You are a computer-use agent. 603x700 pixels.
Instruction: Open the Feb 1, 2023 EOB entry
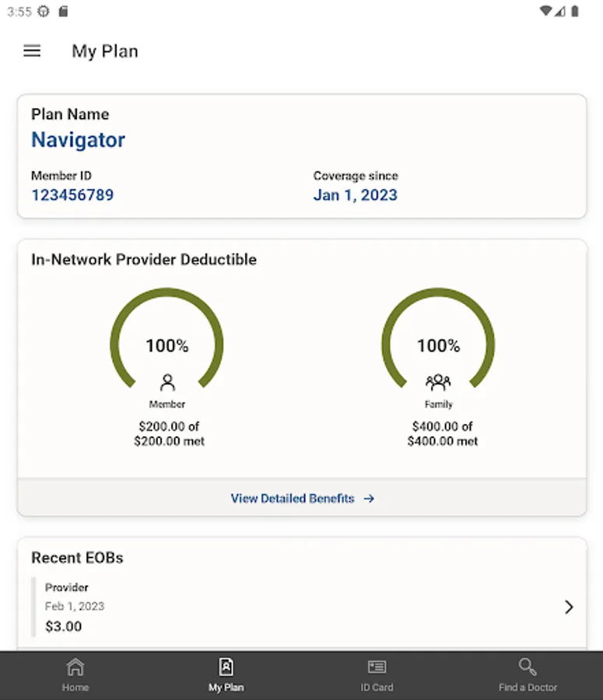coord(75,607)
